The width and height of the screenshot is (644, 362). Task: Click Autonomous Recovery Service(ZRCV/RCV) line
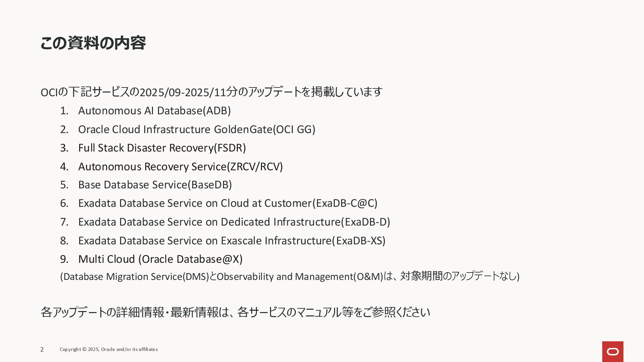pos(180,167)
